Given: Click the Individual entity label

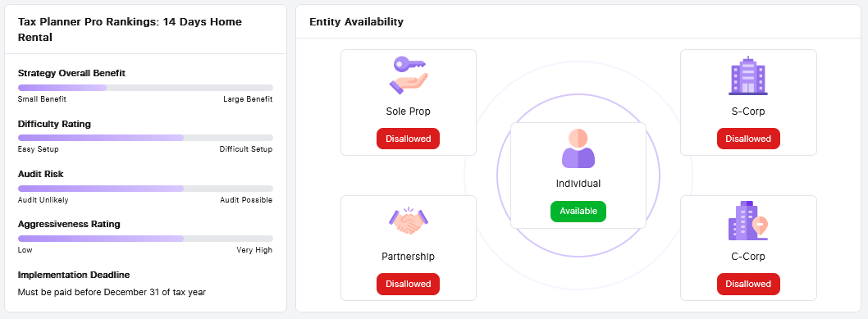Looking at the screenshot, I should pyautogui.click(x=578, y=184).
